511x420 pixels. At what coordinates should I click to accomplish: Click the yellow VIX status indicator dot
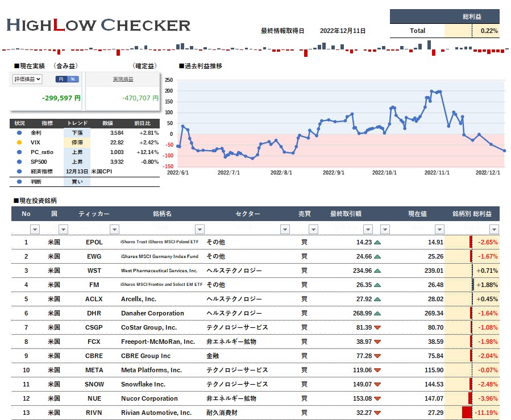[x=19, y=142]
